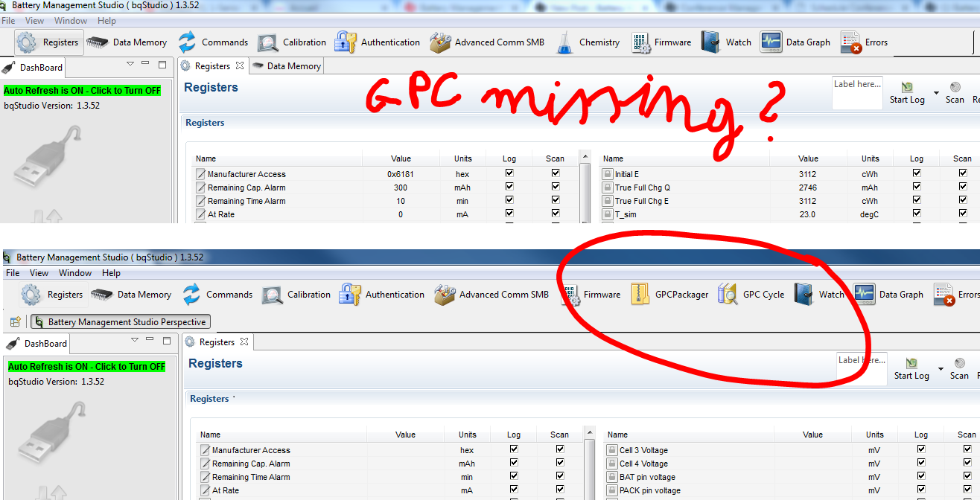980x500 pixels.
Task: Close the Registers tab in the upper window
Action: [240, 66]
